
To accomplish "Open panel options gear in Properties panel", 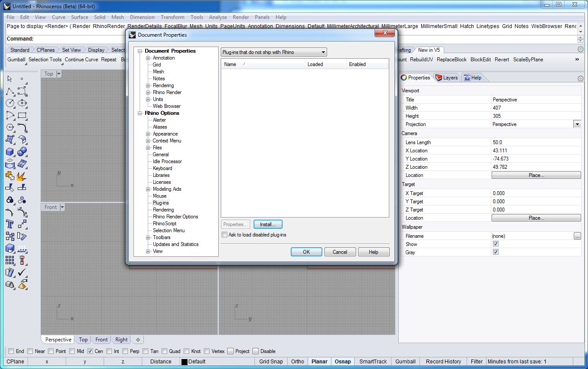I will [580, 78].
